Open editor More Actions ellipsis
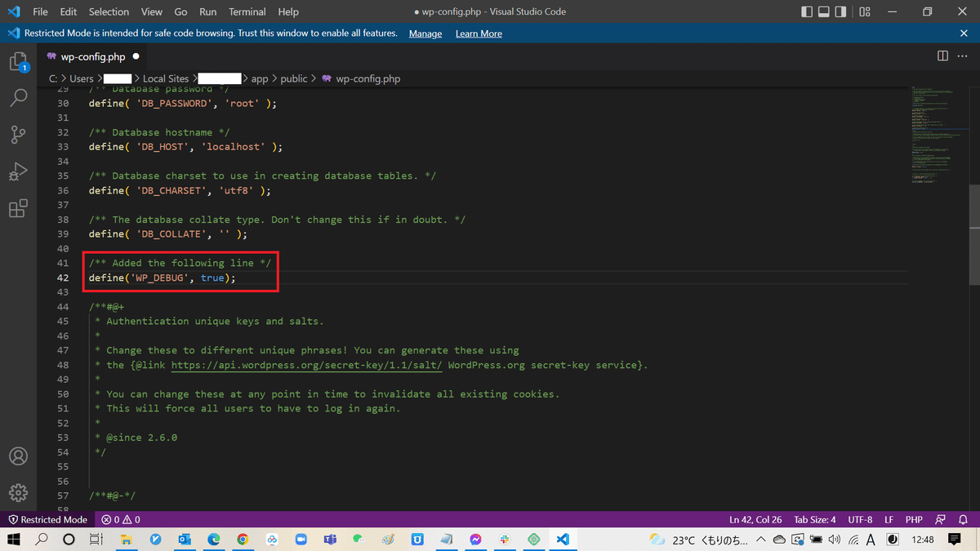Screen dimensions: 980x551 point(964,56)
